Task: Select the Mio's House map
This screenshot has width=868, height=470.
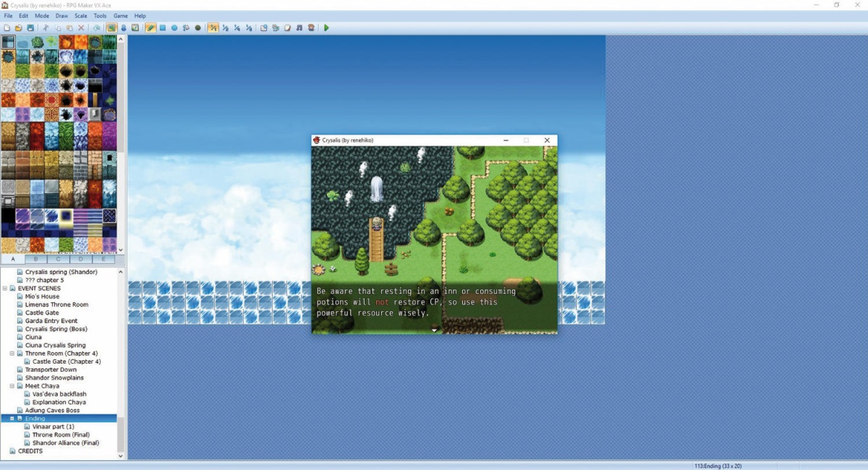Action: (x=42, y=296)
